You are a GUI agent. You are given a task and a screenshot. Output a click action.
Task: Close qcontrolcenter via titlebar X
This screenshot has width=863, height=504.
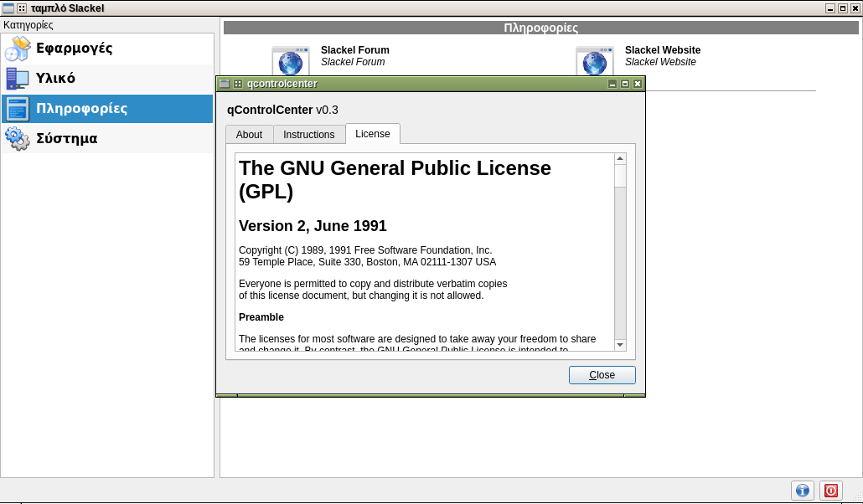point(638,84)
